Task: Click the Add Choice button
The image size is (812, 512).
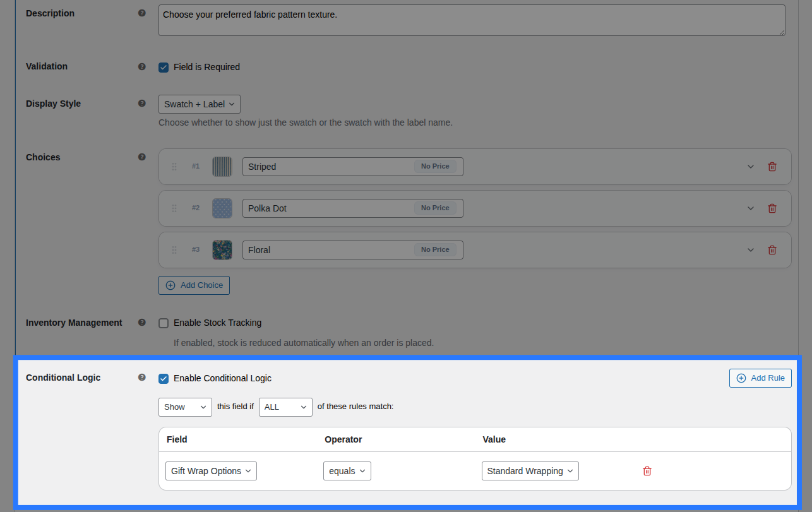Action: coord(194,285)
